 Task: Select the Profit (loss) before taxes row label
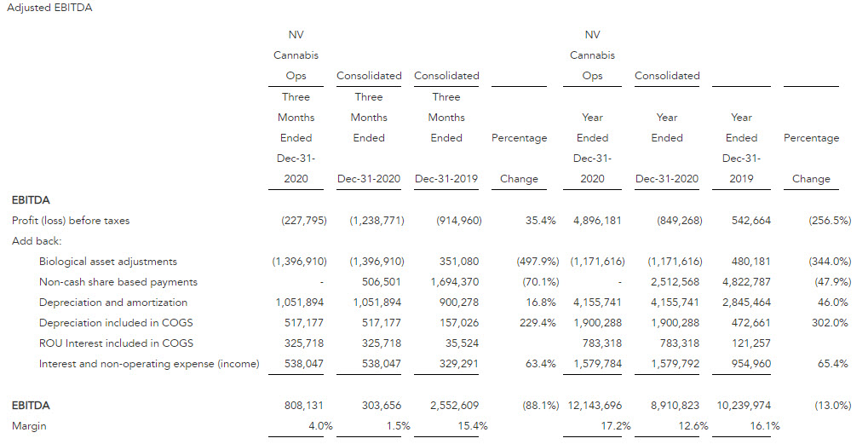[71, 220]
